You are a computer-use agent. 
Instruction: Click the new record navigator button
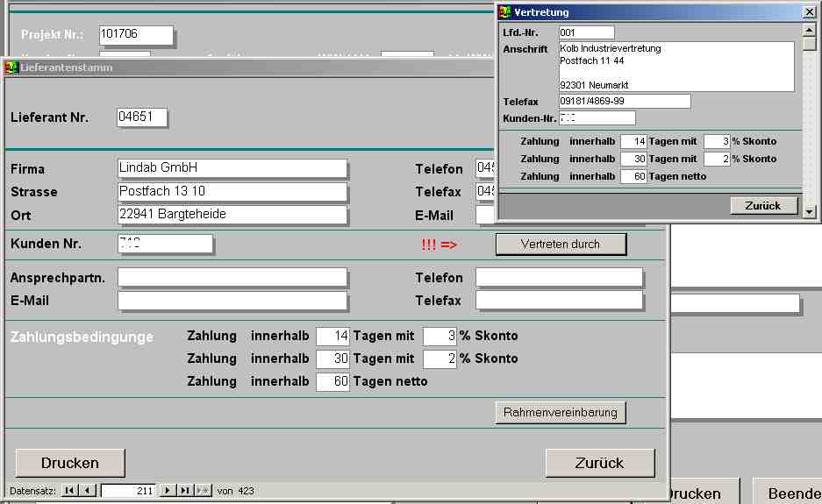pos(203,491)
